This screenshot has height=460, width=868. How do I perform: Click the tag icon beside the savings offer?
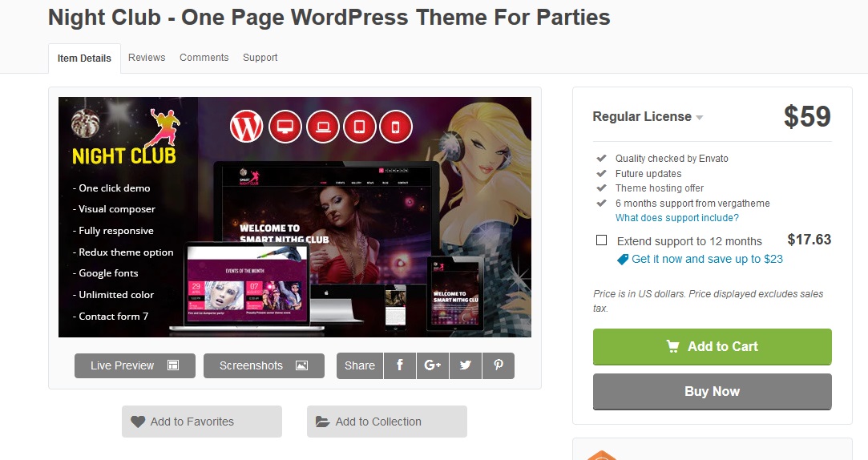[x=623, y=259]
